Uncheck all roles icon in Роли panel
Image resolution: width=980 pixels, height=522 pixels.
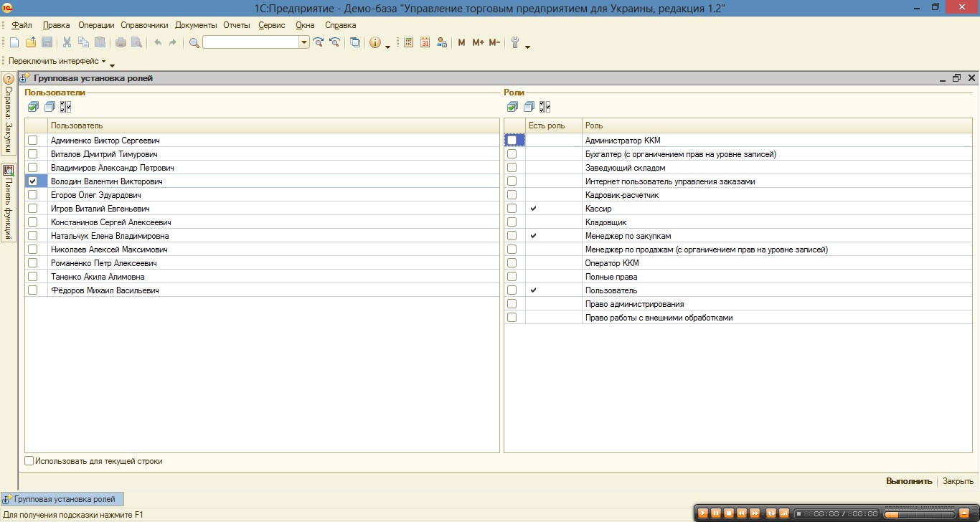(x=529, y=107)
